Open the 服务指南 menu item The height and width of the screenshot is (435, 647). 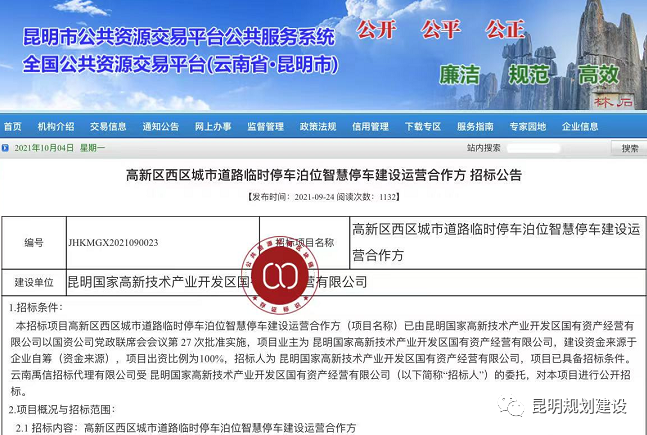(475, 127)
